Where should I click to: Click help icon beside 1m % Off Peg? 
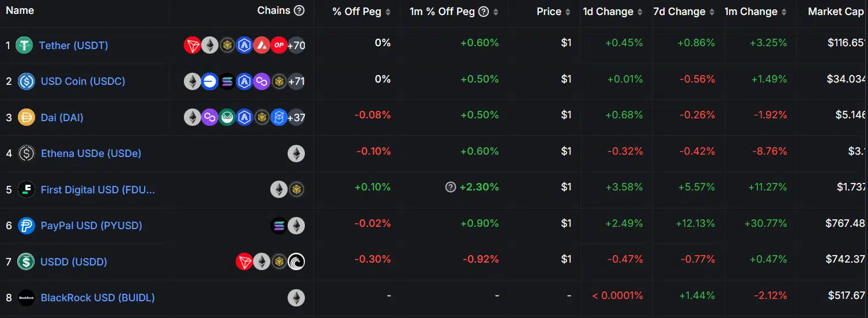point(484,12)
